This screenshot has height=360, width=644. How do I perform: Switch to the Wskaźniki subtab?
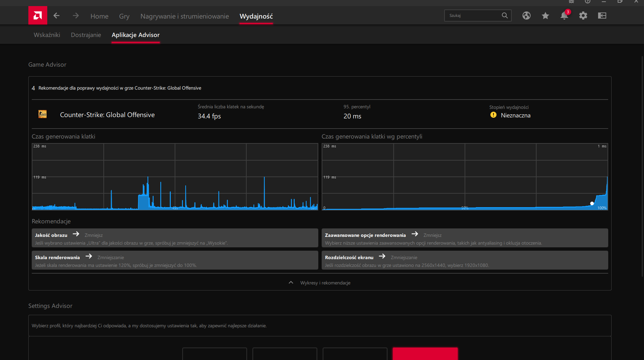47,35
